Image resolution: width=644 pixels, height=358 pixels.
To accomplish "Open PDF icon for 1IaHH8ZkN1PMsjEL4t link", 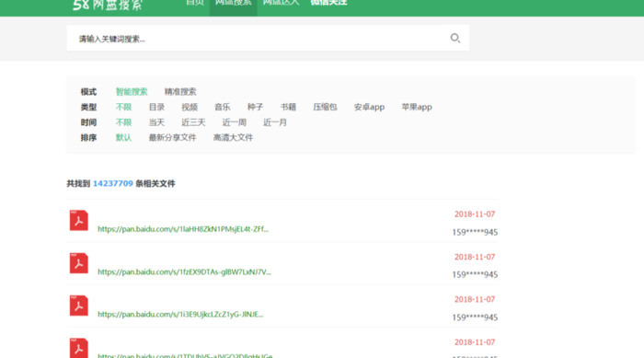I will [x=79, y=220].
